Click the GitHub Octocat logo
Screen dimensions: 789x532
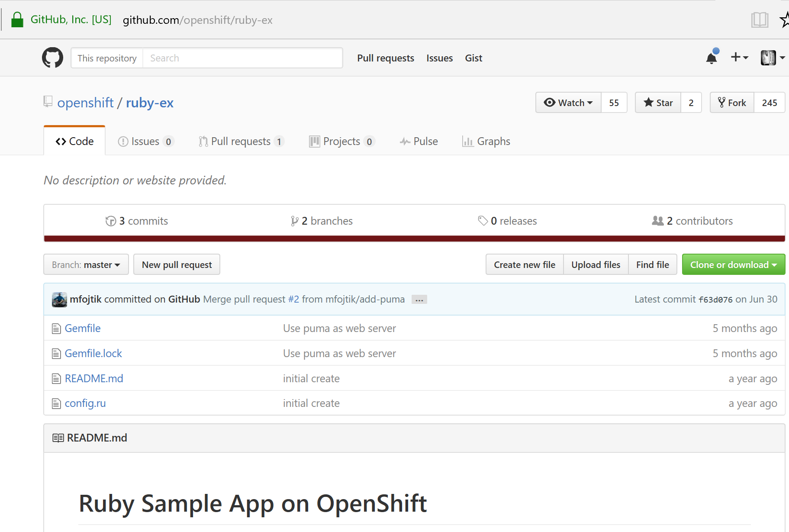pos(52,58)
